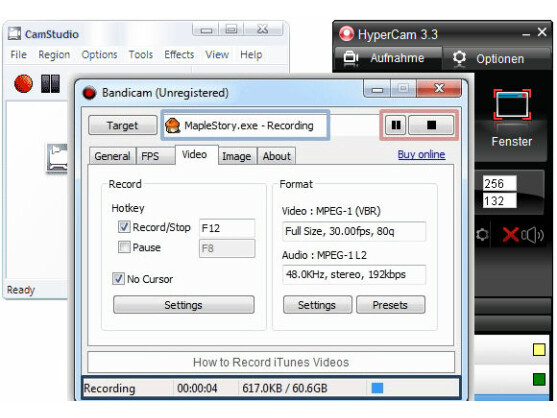Screen dimensions: 557x418
Task: Click the camera icon in CamStudio window
Action: click(x=57, y=158)
